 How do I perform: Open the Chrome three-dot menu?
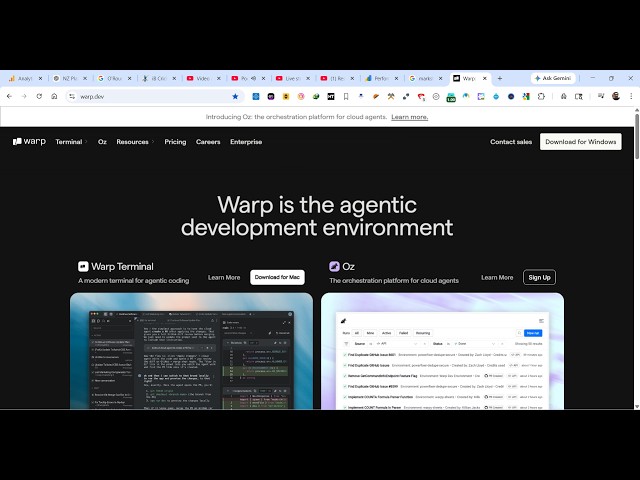tap(631, 96)
